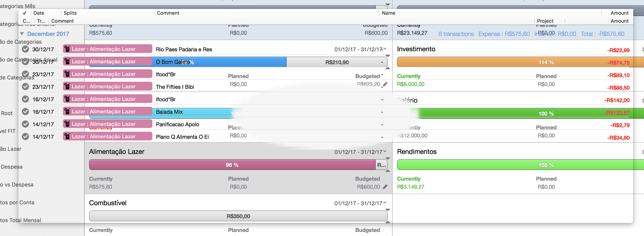Click category icon in 16/12/17 Ifood*Br row

click(67, 99)
